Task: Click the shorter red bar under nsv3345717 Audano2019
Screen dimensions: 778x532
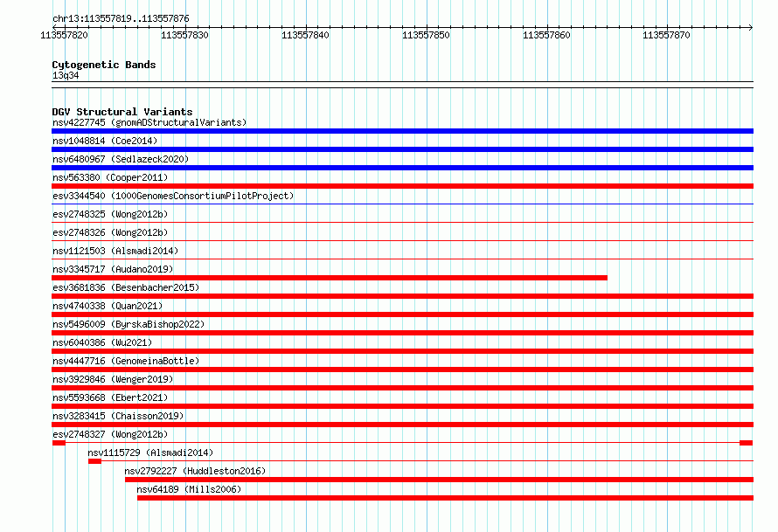Action: [330, 278]
